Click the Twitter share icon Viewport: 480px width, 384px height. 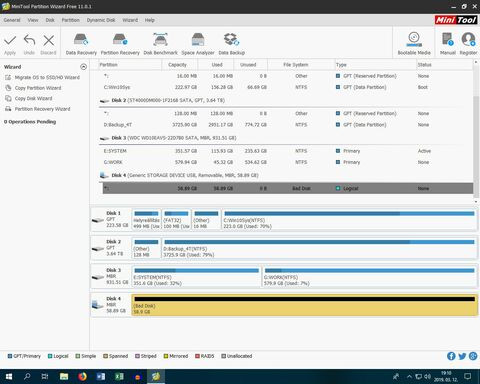coord(462,356)
